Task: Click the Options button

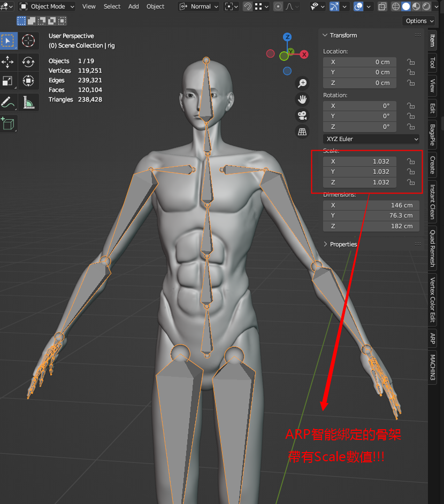Action: click(419, 21)
